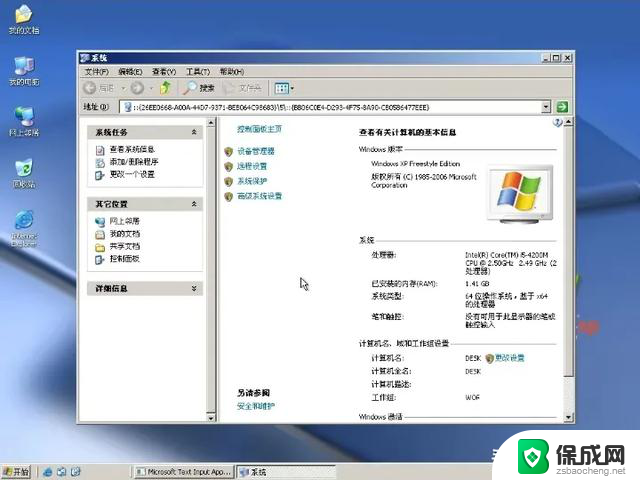
Task: Click the right pane vertical scrollbar thumb
Action: tap(569, 251)
